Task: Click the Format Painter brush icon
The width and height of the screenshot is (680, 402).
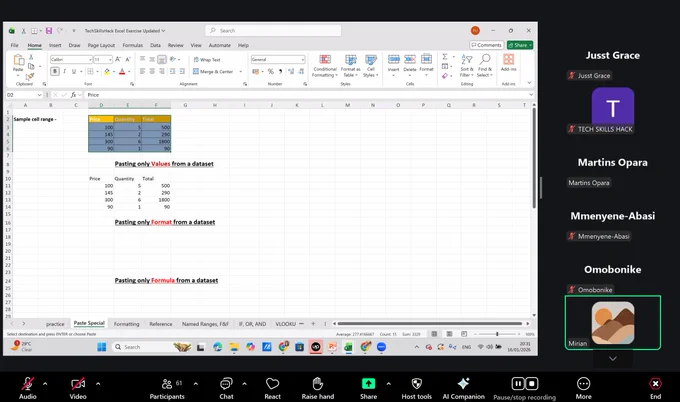Action: 29,76
